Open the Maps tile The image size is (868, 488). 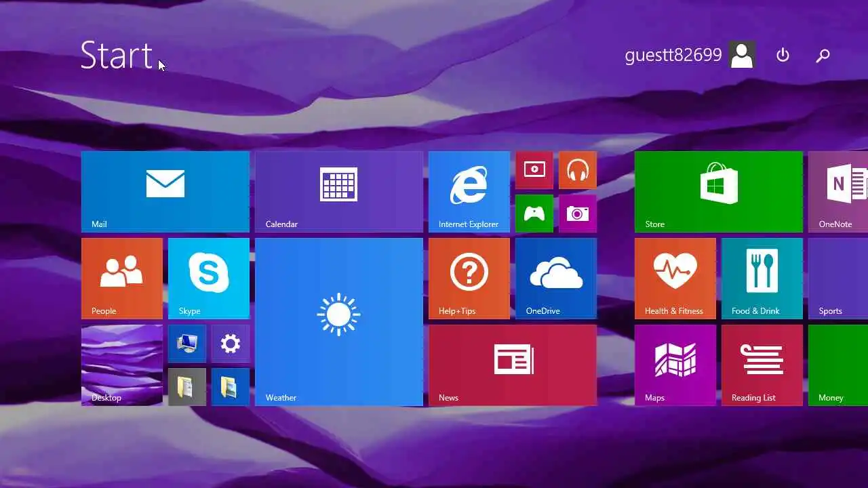(x=675, y=365)
